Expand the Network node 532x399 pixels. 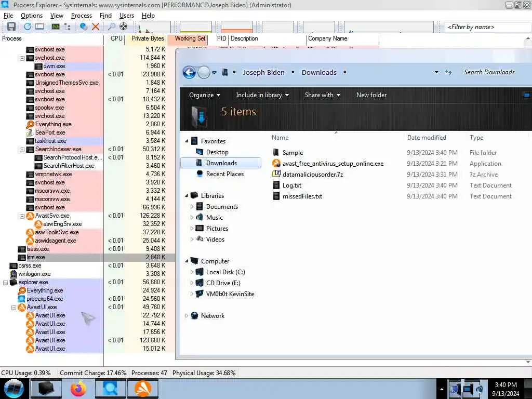pyautogui.click(x=187, y=316)
